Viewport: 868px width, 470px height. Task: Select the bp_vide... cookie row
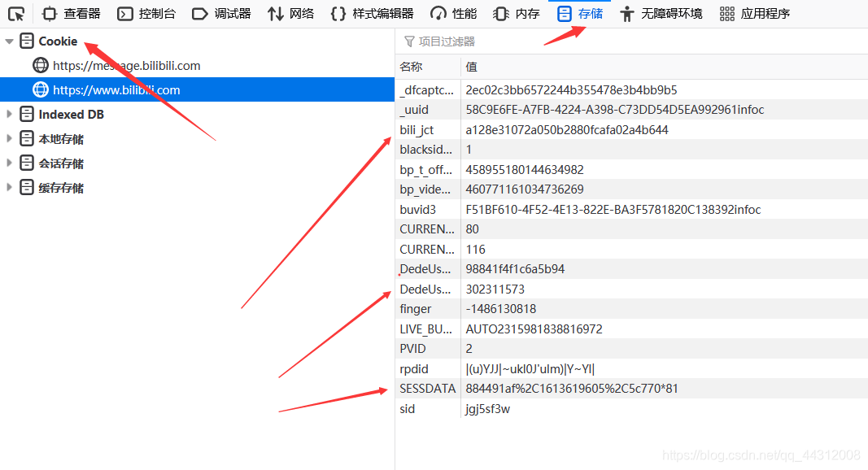pos(631,189)
